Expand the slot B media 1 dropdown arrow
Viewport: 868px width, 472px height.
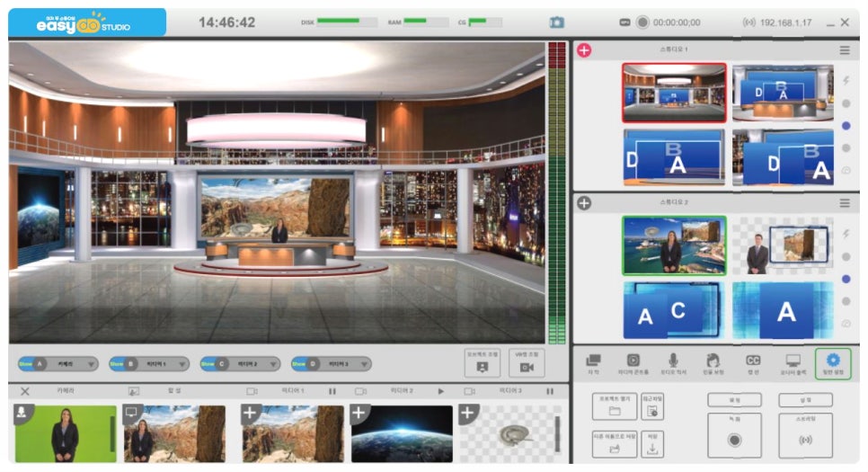[x=182, y=364]
